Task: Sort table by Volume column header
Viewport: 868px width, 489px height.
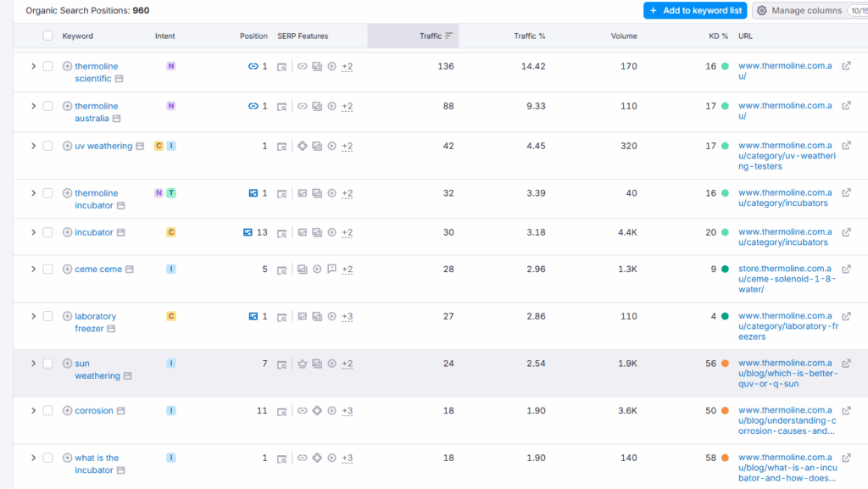Action: pyautogui.click(x=623, y=36)
